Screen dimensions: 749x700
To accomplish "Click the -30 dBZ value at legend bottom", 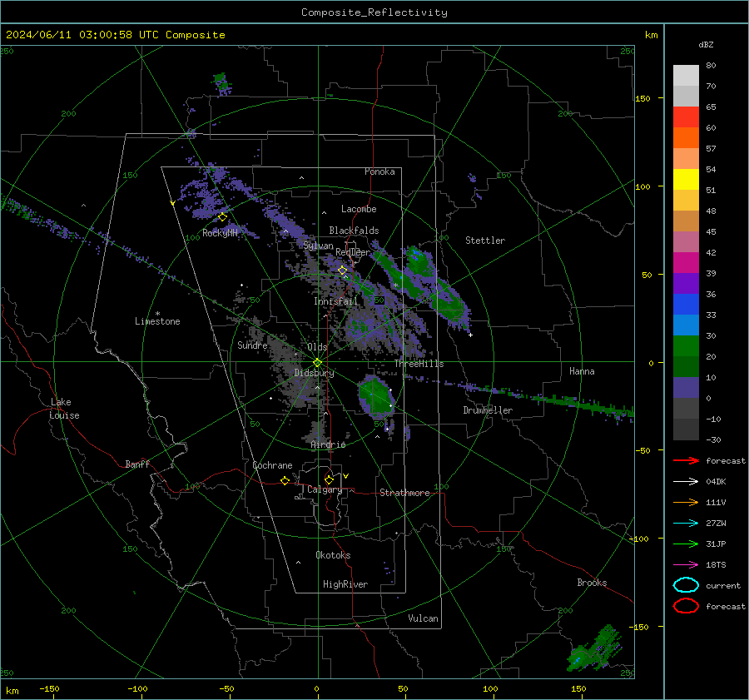I will click(x=713, y=439).
